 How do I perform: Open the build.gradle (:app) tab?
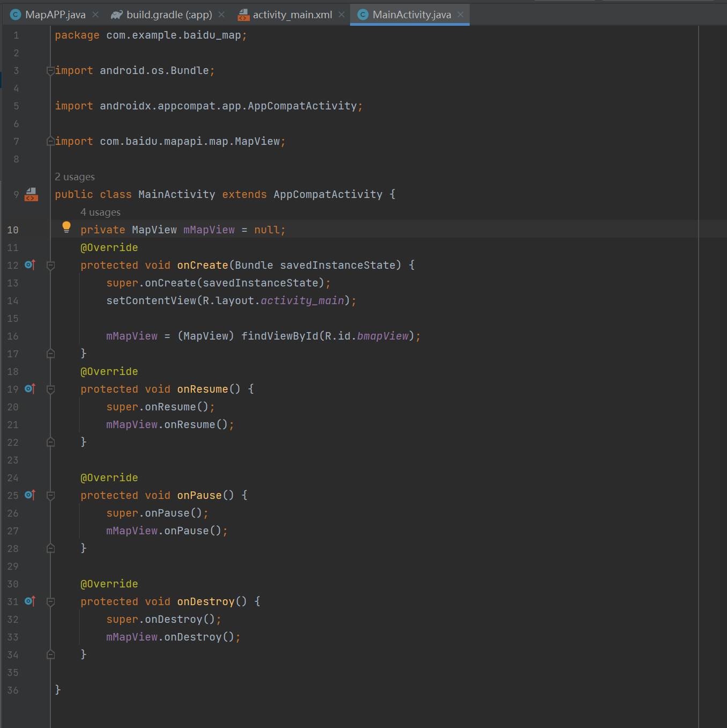[x=168, y=14]
